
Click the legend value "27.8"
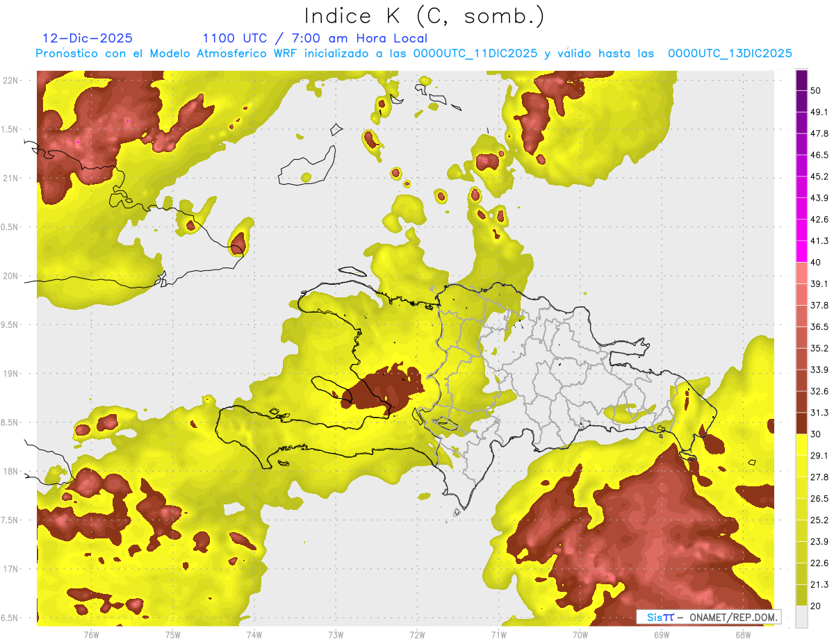pos(819,477)
